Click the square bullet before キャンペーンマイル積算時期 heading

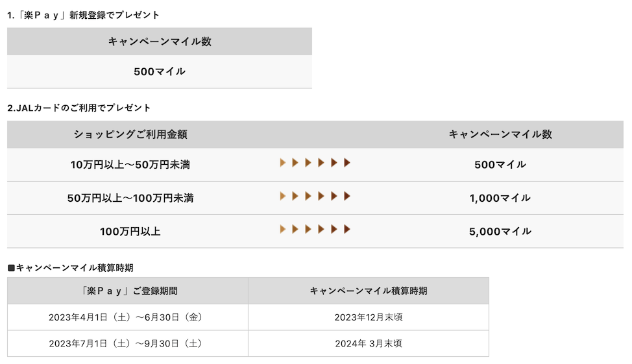pos(11,268)
